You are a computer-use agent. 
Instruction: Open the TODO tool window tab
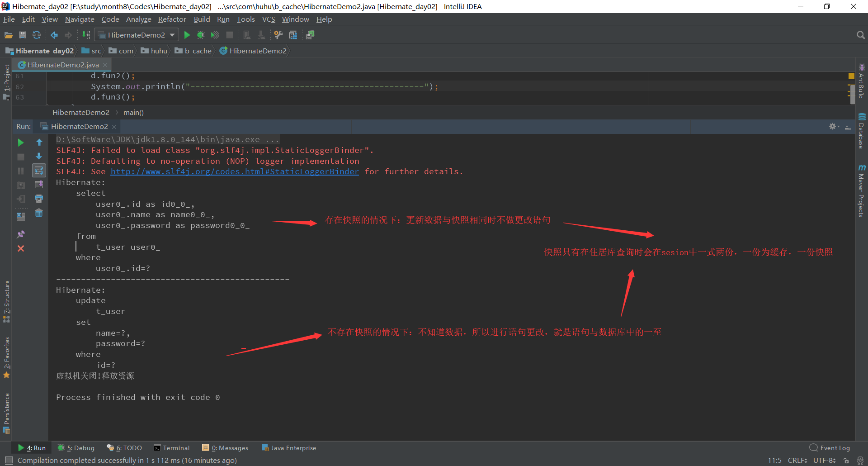[x=124, y=448]
